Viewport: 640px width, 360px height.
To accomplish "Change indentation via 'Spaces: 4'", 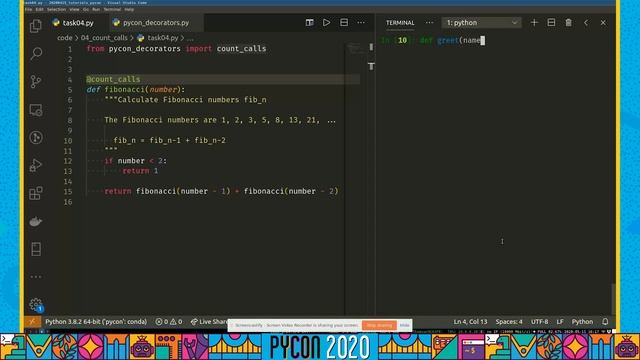I will coord(509,322).
